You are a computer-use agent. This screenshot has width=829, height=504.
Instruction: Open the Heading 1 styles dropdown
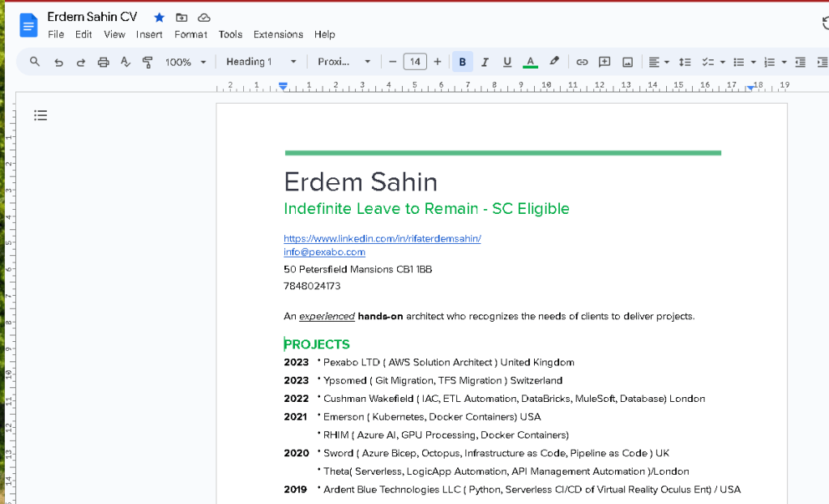pos(261,62)
